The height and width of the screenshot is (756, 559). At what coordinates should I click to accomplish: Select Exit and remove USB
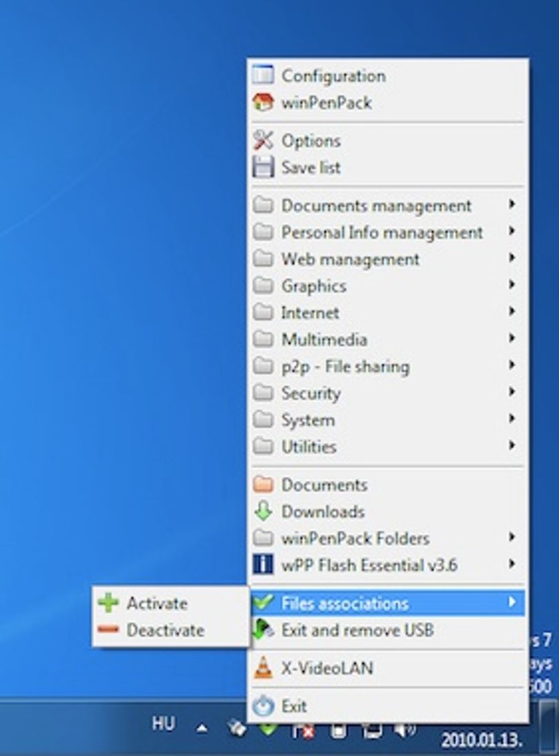387,630
